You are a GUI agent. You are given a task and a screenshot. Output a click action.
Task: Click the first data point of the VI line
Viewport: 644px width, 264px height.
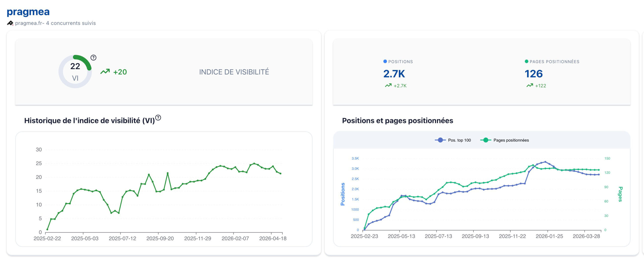point(47,229)
